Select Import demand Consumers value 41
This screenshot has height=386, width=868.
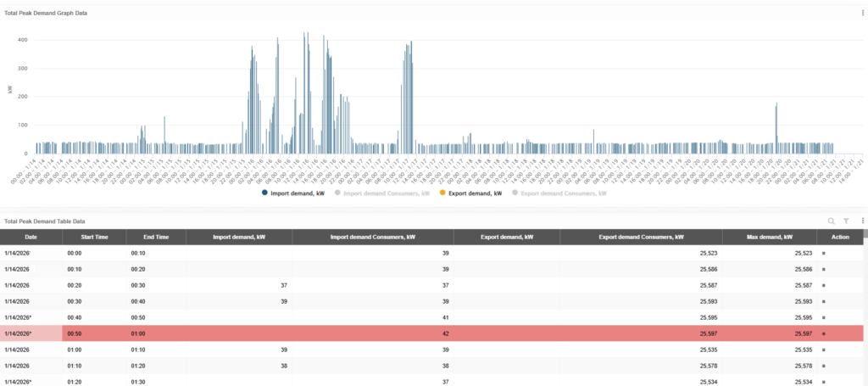[x=445, y=318]
